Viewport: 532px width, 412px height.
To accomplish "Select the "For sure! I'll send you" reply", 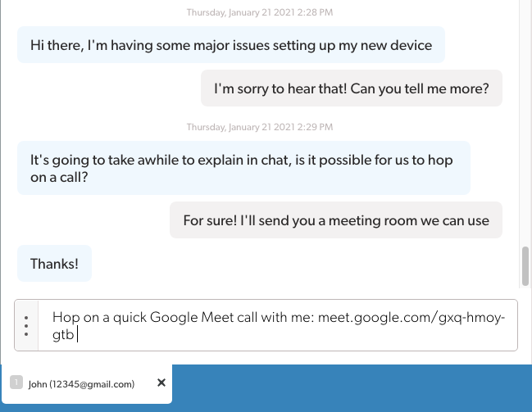I will pyautogui.click(x=335, y=220).
